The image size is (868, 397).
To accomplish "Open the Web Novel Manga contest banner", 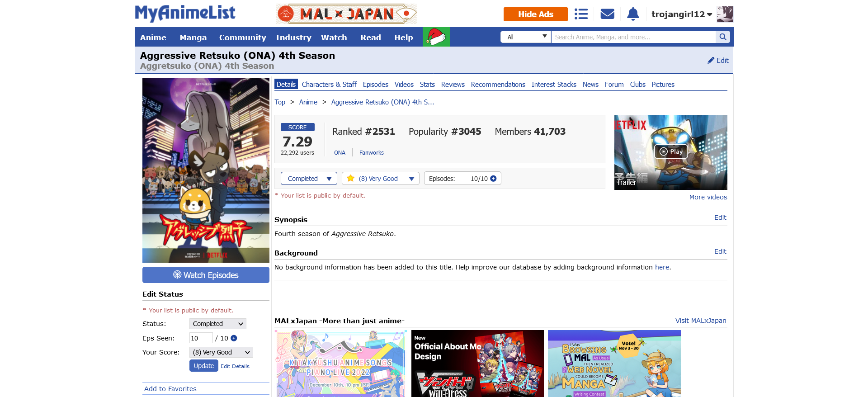I will point(614,364).
